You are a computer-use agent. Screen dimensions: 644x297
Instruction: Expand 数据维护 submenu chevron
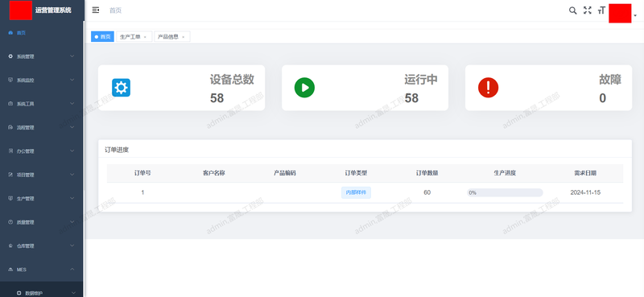coord(72,293)
